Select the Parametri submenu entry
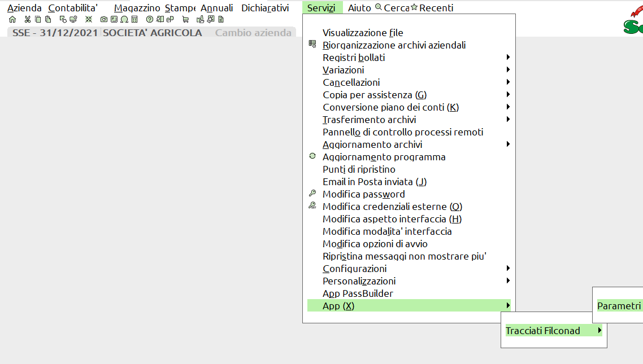The width and height of the screenshot is (643, 364). tap(619, 306)
